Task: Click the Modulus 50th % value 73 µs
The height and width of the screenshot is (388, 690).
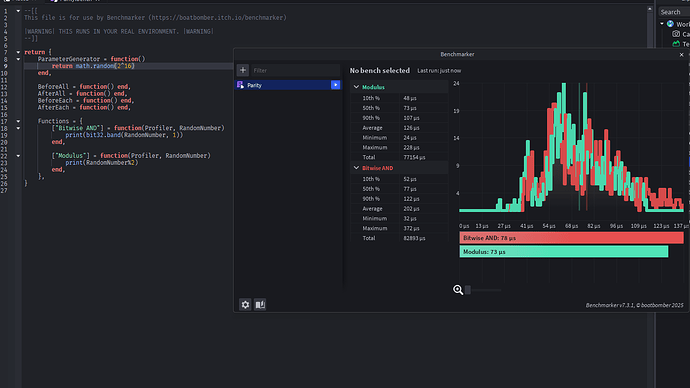Action: [410, 108]
